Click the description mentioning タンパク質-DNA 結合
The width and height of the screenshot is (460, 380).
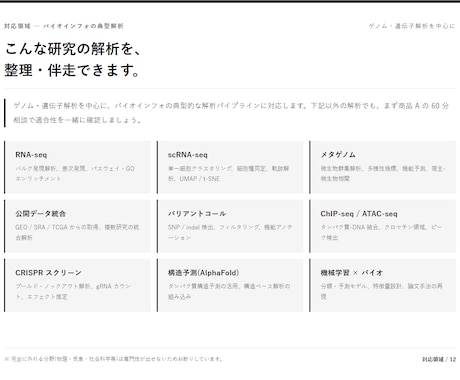[x=381, y=232]
